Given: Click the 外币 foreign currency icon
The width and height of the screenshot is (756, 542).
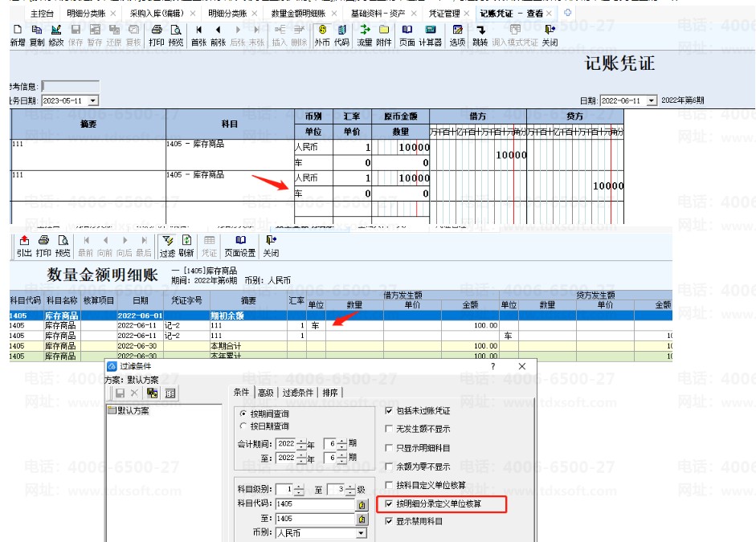Looking at the screenshot, I should coord(322,35).
